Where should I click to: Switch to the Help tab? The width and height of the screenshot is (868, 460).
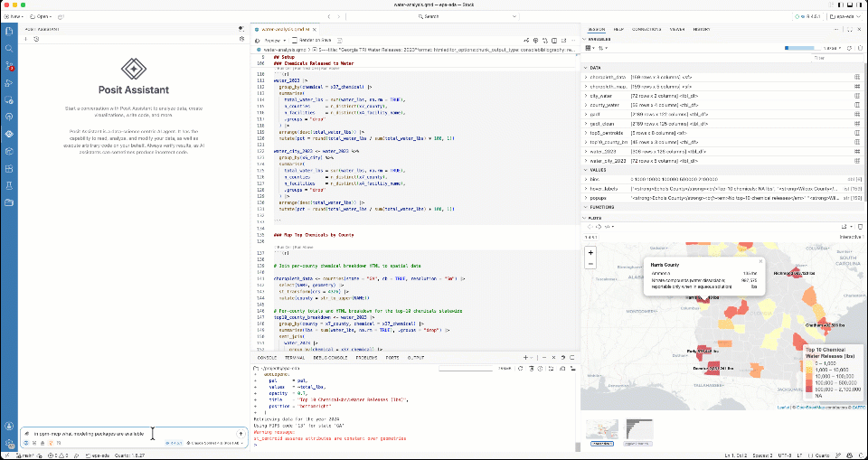point(618,29)
